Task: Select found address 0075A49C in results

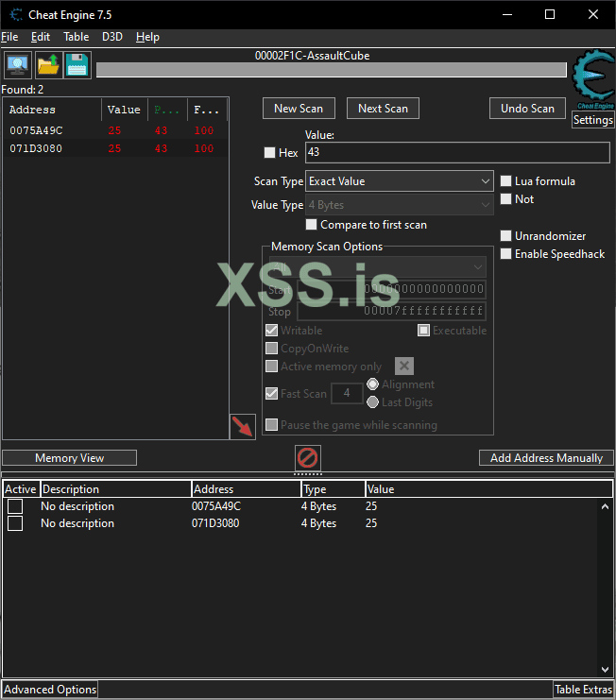Action: pyautogui.click(x=115, y=130)
